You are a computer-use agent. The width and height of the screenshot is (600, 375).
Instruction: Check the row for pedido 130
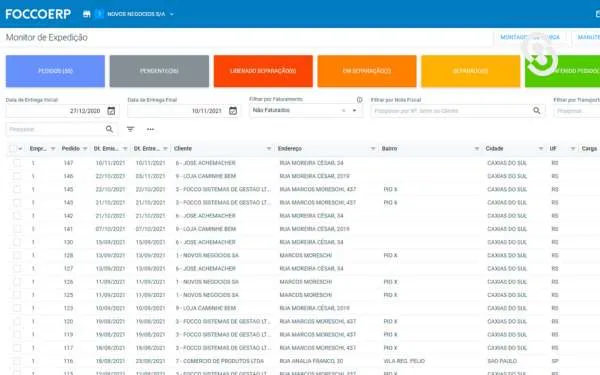[x=17, y=242]
